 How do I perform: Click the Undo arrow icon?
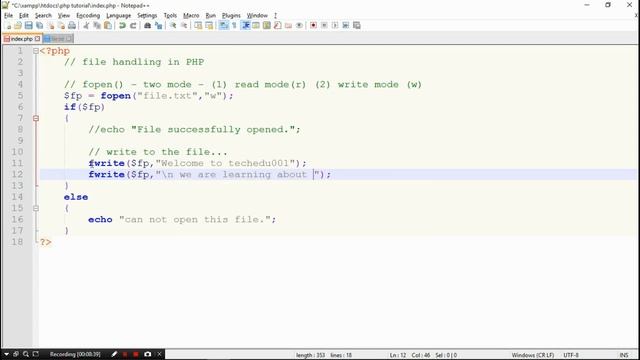[x=122, y=26]
